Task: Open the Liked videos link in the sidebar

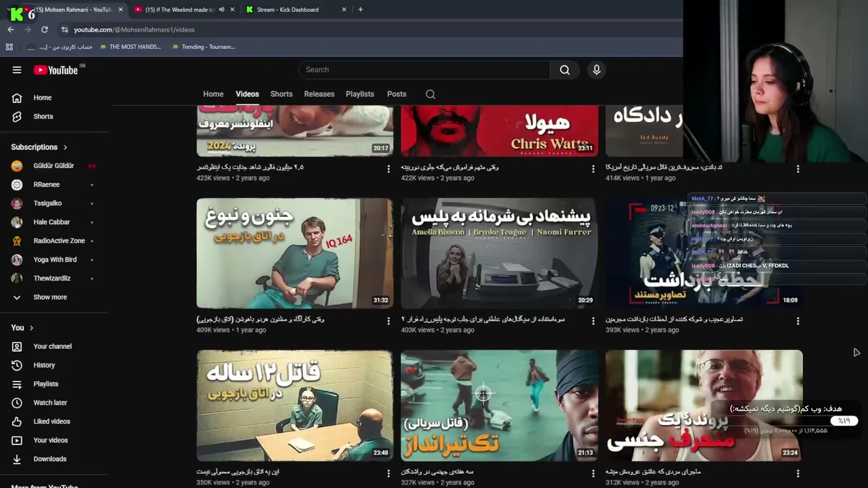Action: 52,422
